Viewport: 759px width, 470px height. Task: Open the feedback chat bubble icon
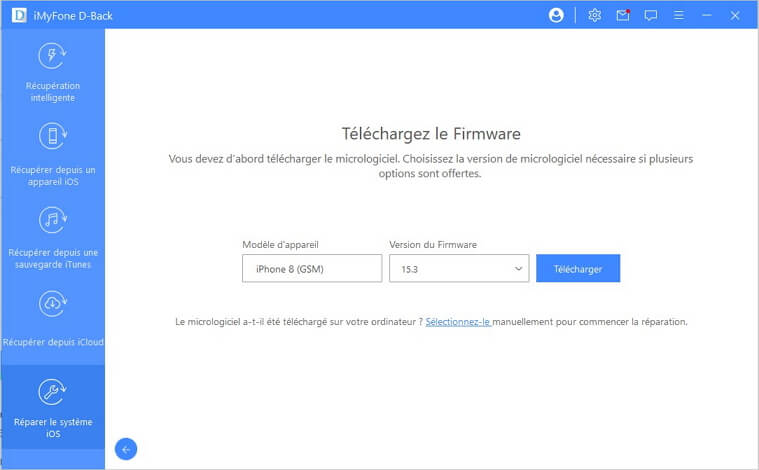651,15
